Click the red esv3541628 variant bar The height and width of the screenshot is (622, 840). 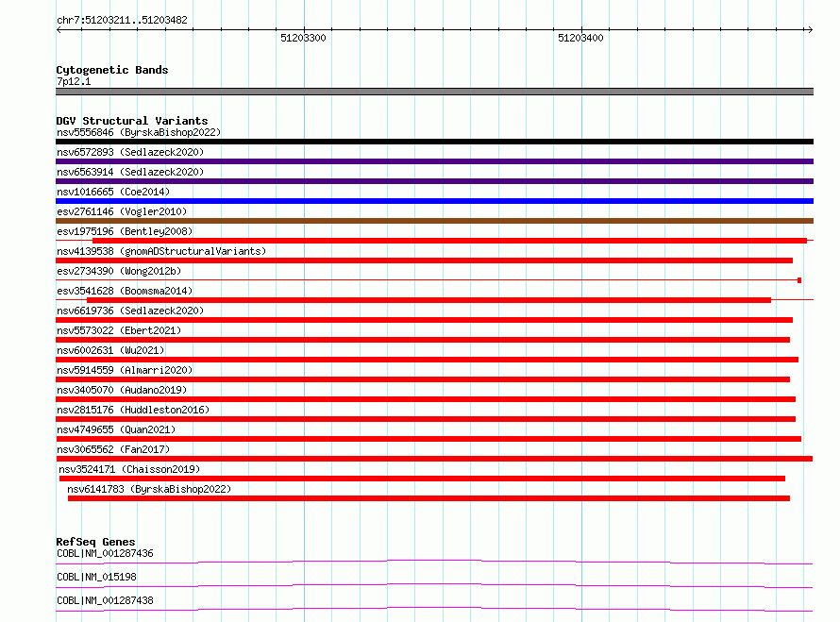pos(429,300)
